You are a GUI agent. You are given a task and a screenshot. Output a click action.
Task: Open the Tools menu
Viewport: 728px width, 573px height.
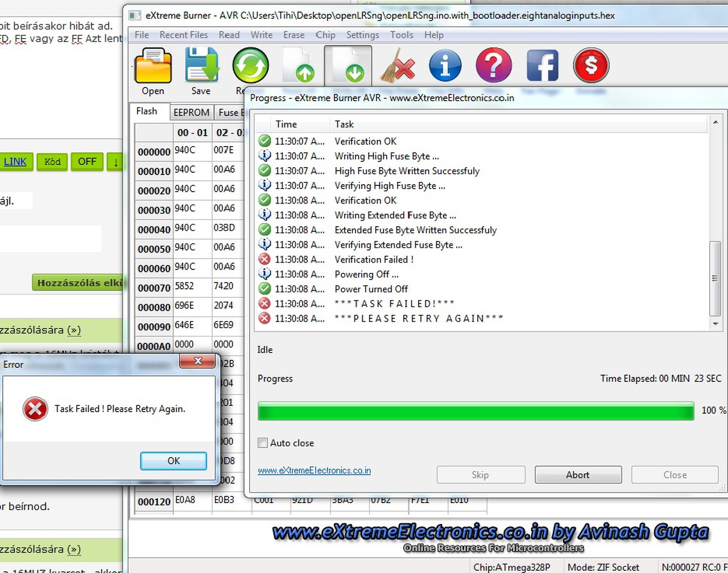402,35
